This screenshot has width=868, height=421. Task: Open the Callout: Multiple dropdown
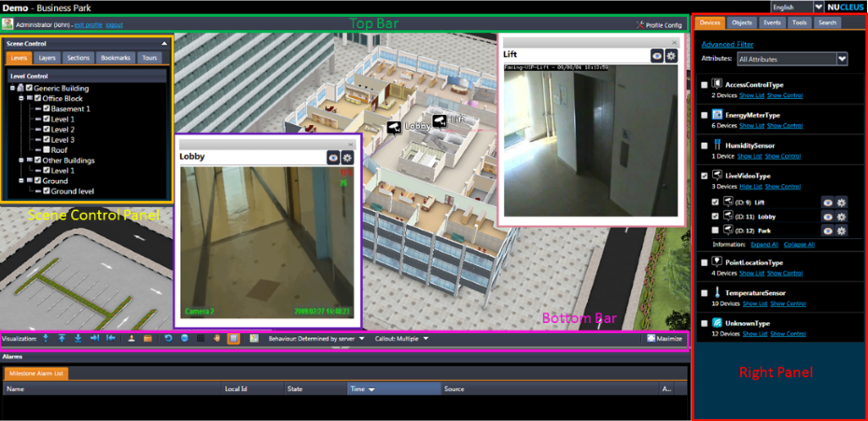click(401, 339)
